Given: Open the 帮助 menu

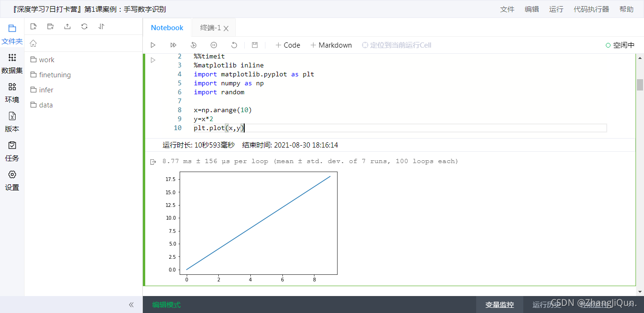Looking at the screenshot, I should point(627,9).
